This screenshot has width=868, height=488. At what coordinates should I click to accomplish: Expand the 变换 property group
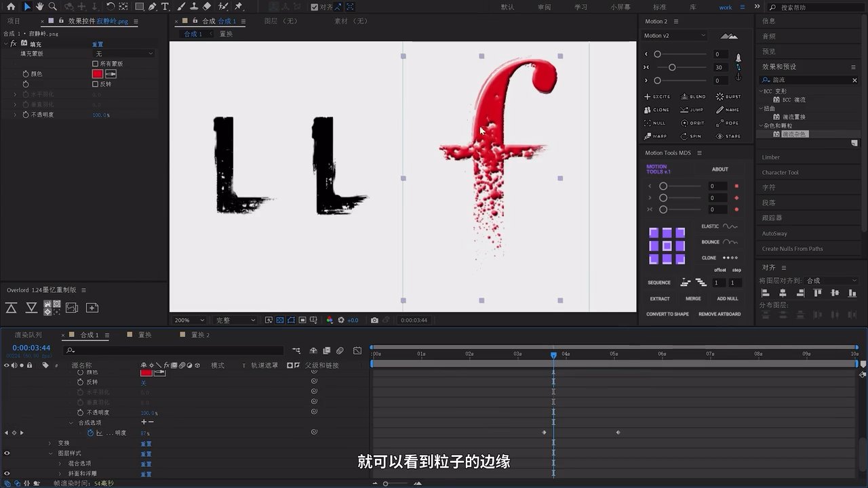50,443
